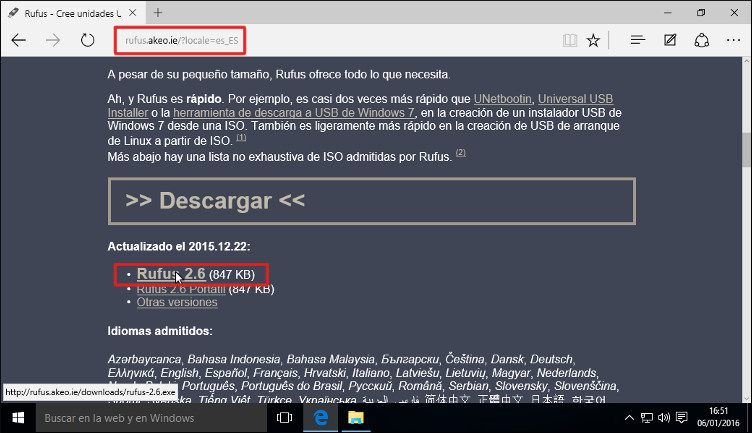Select the Rufus - Cree unidades tab

pyautogui.click(x=72, y=13)
